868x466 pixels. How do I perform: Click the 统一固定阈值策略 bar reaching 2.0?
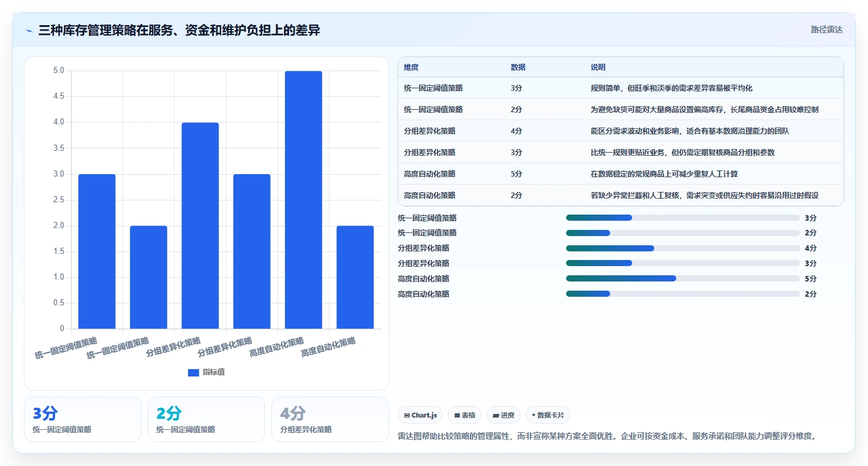tap(148, 277)
